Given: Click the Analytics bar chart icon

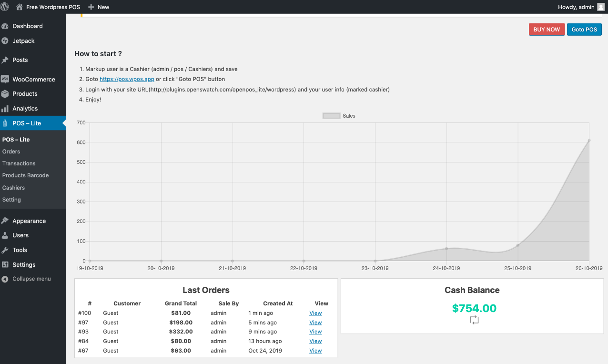Looking at the screenshot, I should [5, 109].
